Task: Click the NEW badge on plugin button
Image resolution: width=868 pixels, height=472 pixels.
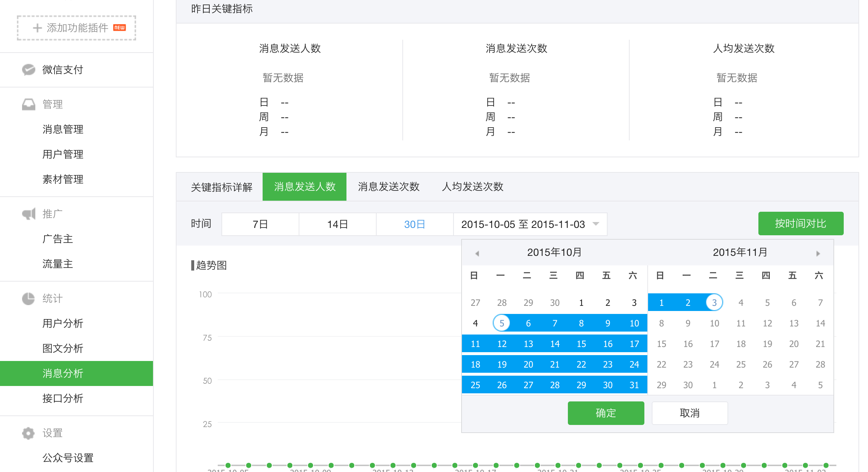Action: (x=120, y=28)
